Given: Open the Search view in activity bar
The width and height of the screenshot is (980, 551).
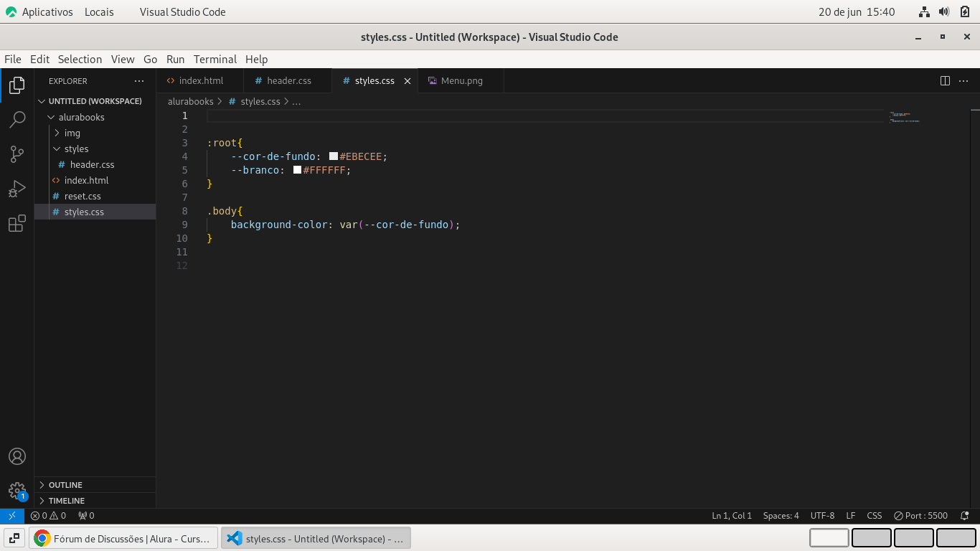Looking at the screenshot, I should pyautogui.click(x=17, y=119).
